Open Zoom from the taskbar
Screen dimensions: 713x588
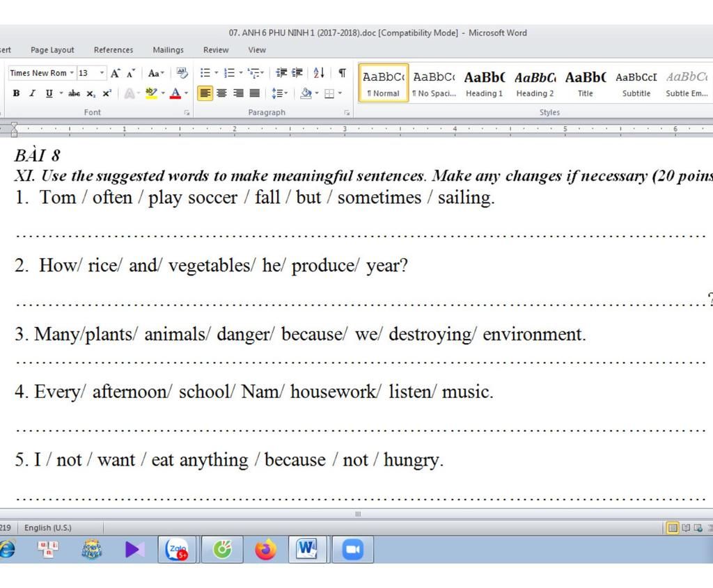352,549
